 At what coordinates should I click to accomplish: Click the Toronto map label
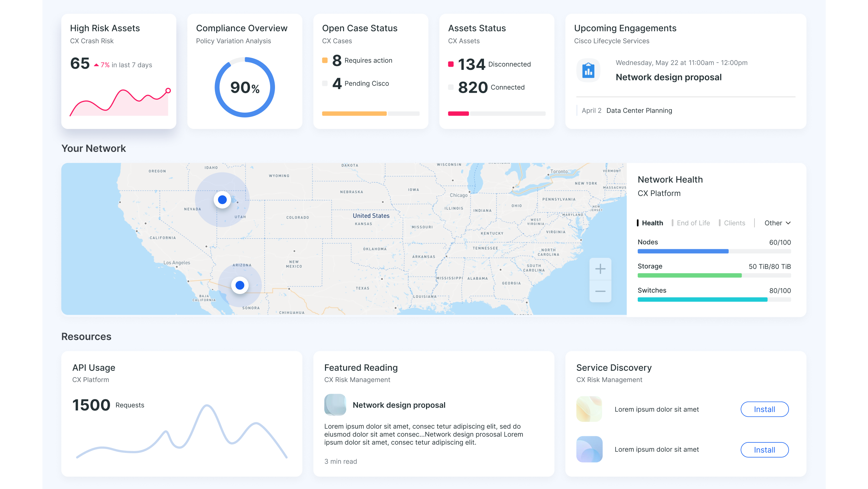pyautogui.click(x=559, y=171)
